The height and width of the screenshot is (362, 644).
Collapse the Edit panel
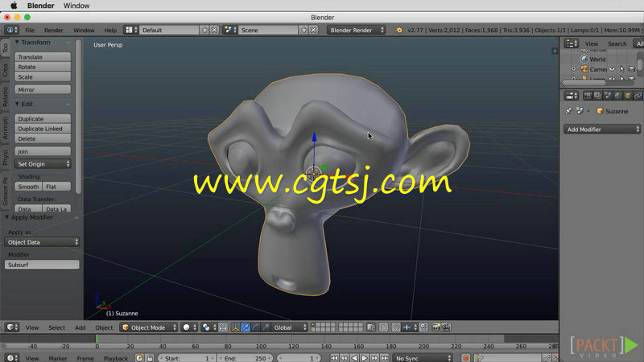(17, 104)
